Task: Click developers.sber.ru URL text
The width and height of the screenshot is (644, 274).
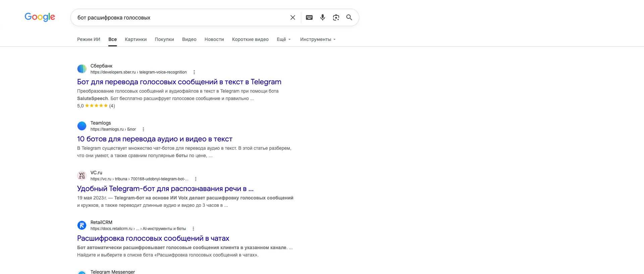Action: [x=139, y=72]
